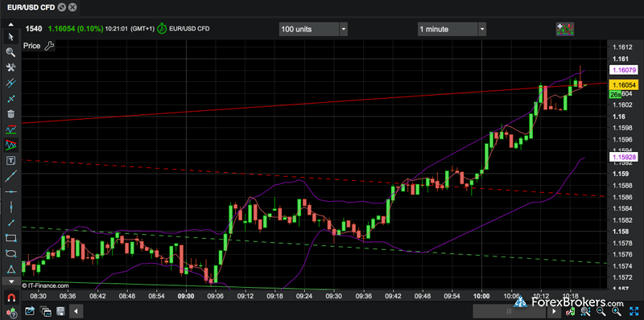Click the 1540 value in header

pyautogui.click(x=34, y=29)
